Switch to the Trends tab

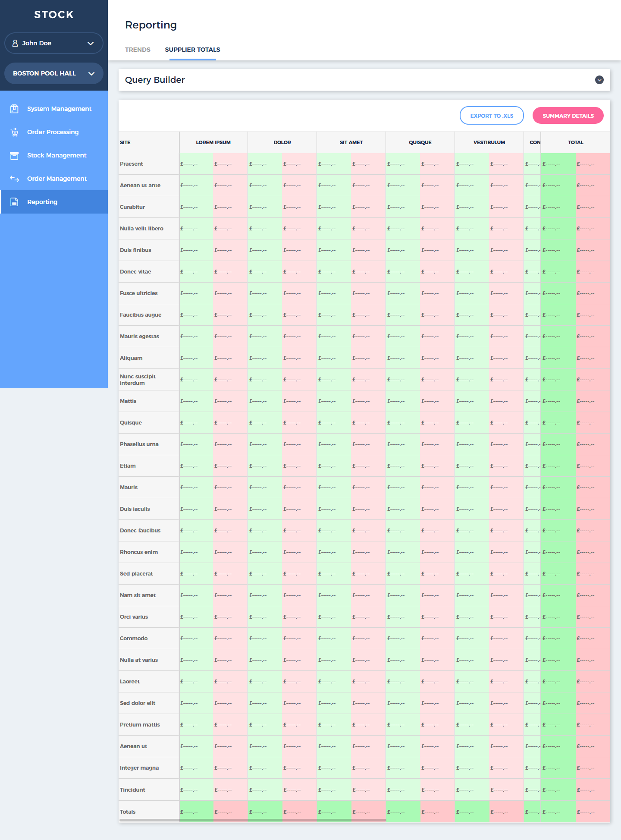pos(138,50)
